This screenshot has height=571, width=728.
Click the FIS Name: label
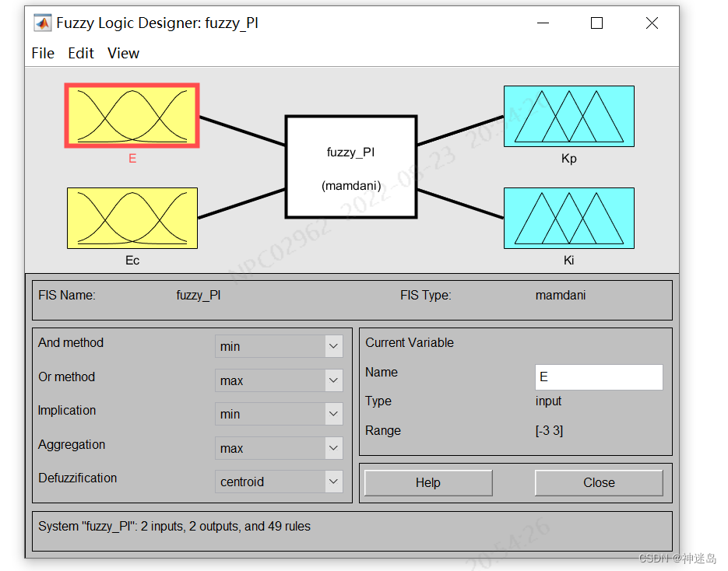click(67, 296)
